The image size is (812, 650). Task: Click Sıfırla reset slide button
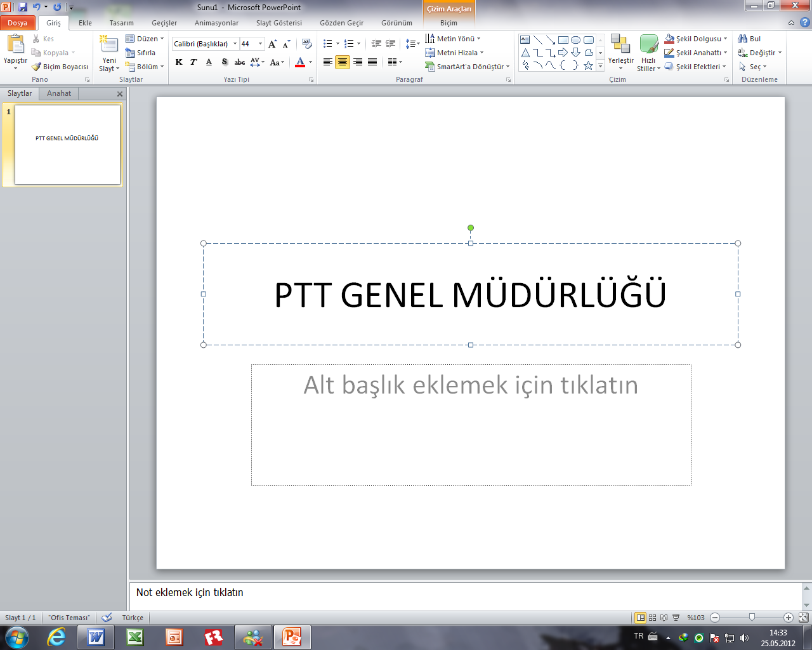[140, 53]
